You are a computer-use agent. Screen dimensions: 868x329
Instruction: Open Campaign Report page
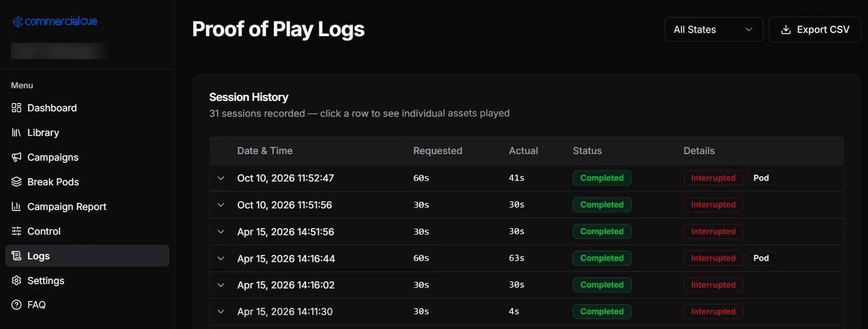click(x=87, y=207)
